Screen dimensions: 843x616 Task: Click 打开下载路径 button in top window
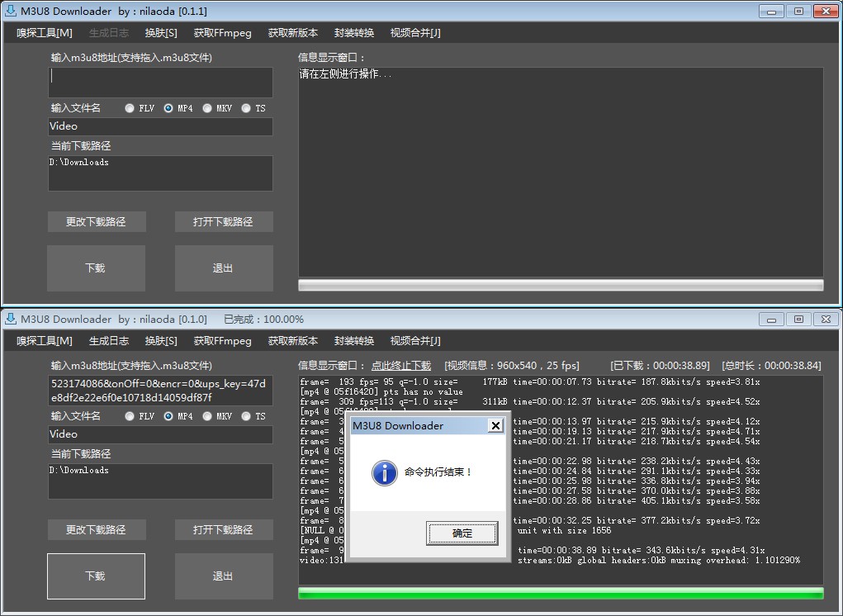(223, 222)
